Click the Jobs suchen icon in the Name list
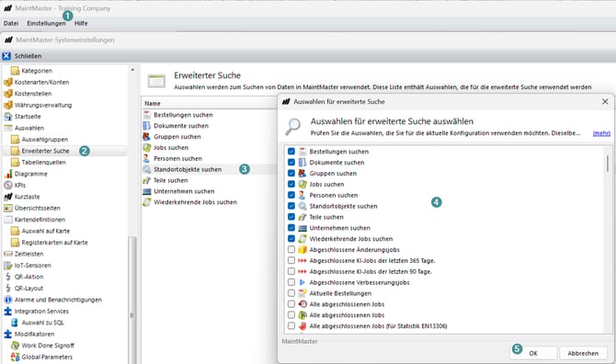 click(147, 147)
